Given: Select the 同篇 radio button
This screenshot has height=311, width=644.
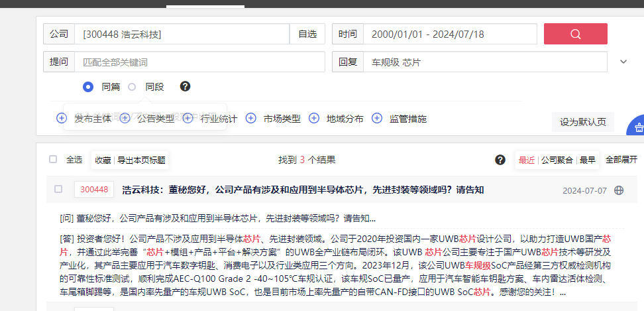Looking at the screenshot, I should pyautogui.click(x=88, y=87).
